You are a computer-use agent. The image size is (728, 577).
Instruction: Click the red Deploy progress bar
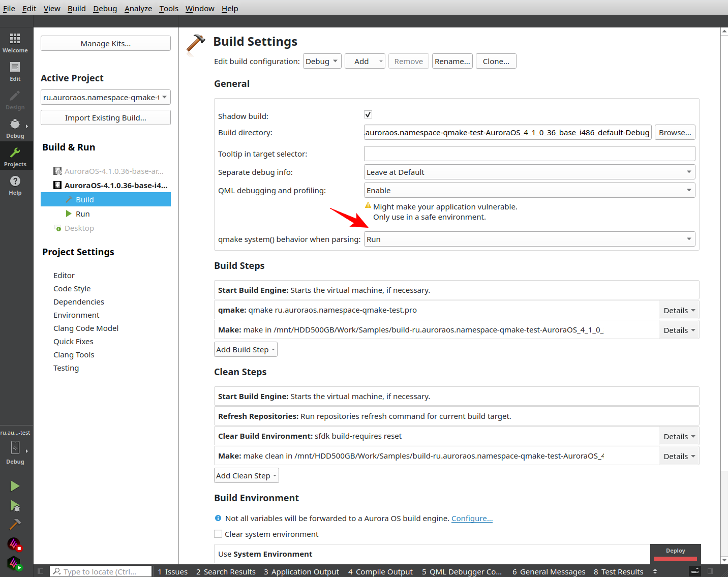point(675,559)
